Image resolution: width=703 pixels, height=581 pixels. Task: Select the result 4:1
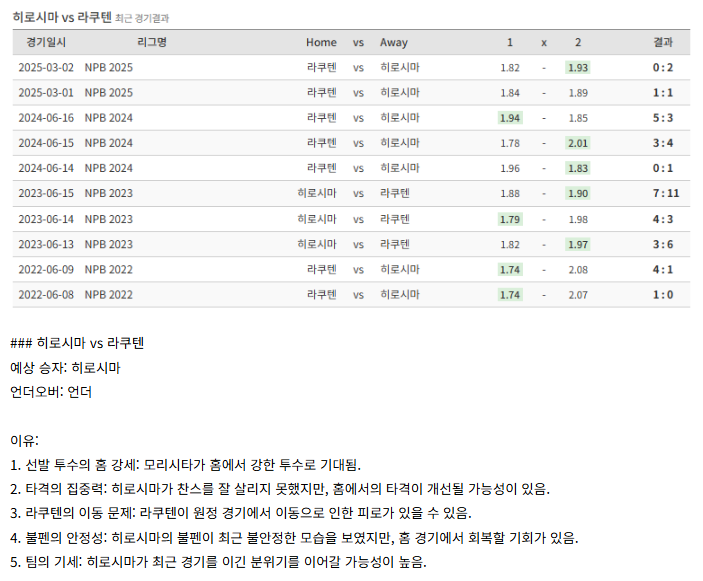663,269
